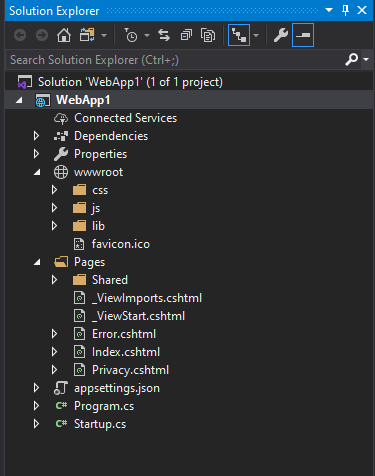Click the Error.cshtml Razor file icon

click(x=79, y=334)
